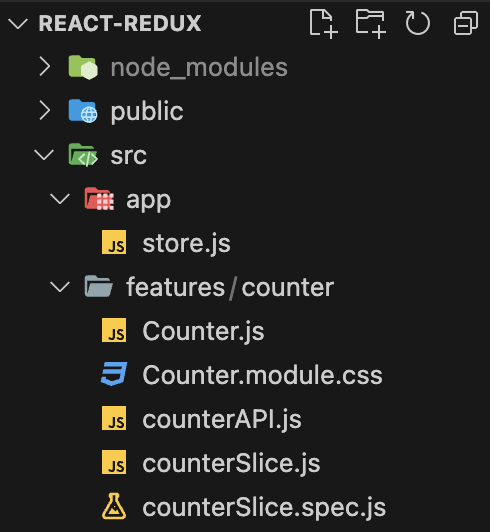
Task: Collapse all folders in explorer icon
Action: coord(466,23)
